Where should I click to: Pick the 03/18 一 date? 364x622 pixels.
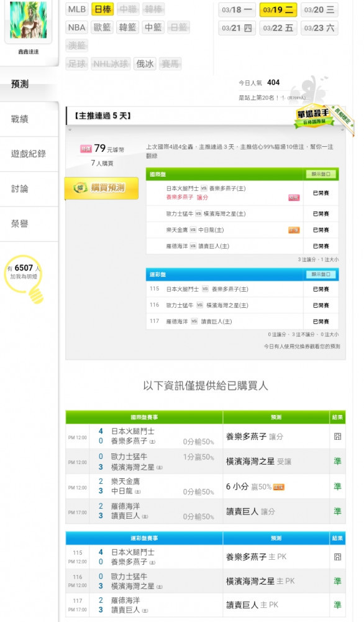(x=237, y=10)
